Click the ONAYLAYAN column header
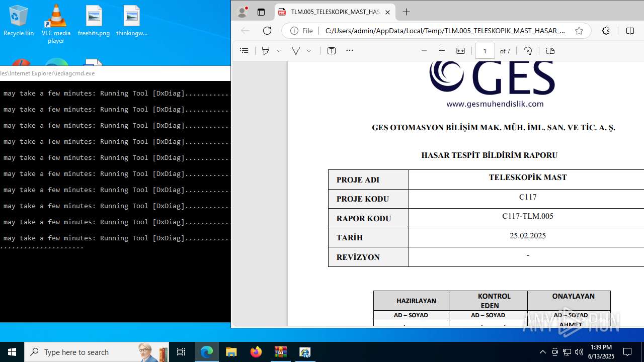The height and width of the screenshot is (362, 644). [574, 296]
